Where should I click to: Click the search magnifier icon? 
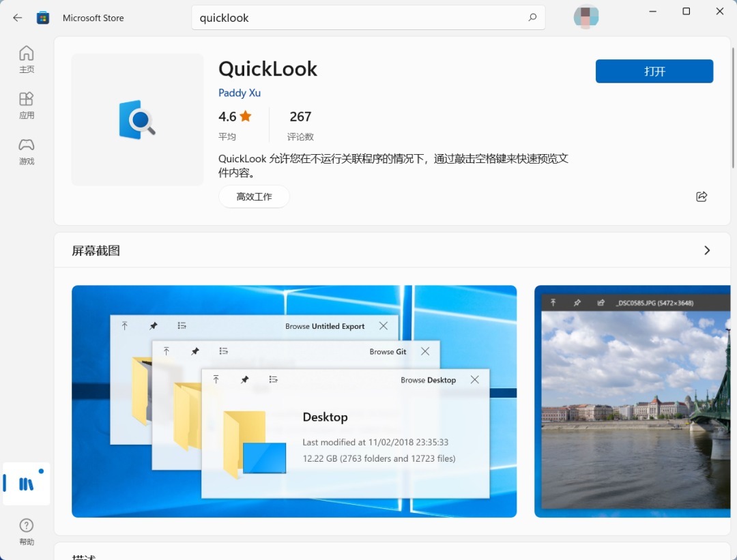[532, 18]
